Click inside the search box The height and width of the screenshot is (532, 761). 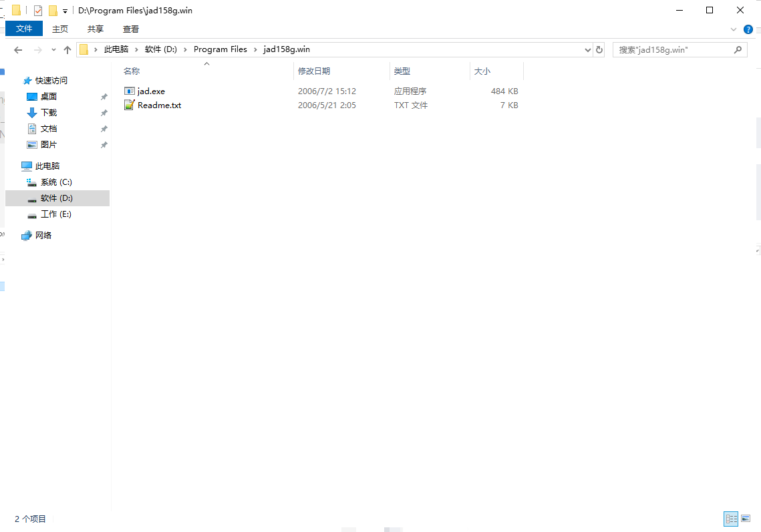click(x=668, y=49)
